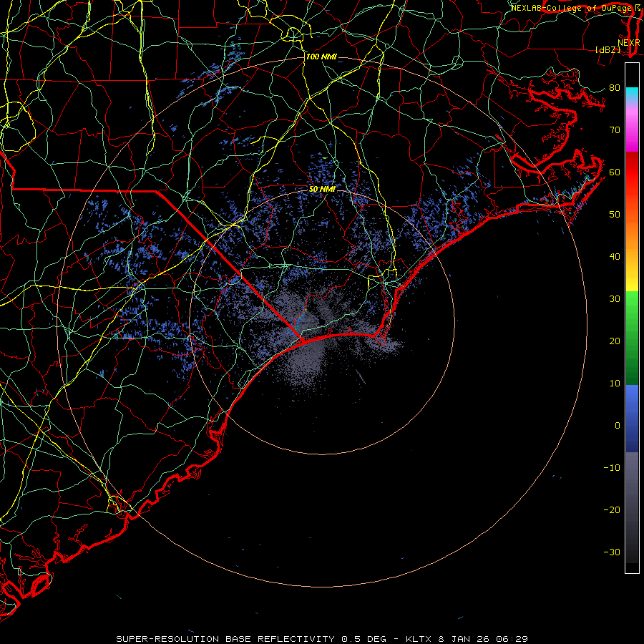Click the green segment of the dBZ color bar
Screen dimensions: 644x644
(x=632, y=338)
